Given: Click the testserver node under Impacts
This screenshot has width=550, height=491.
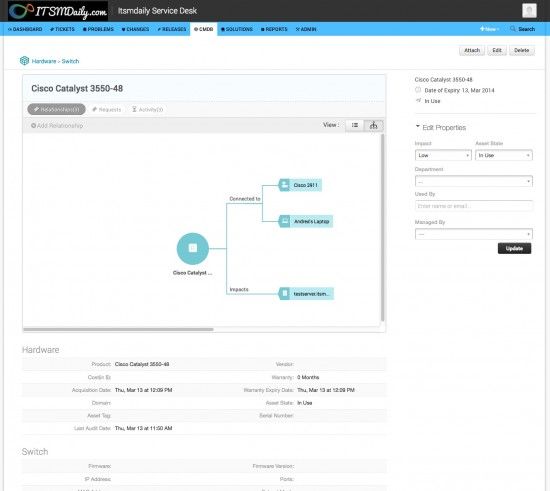Looking at the screenshot, I should coord(306,294).
